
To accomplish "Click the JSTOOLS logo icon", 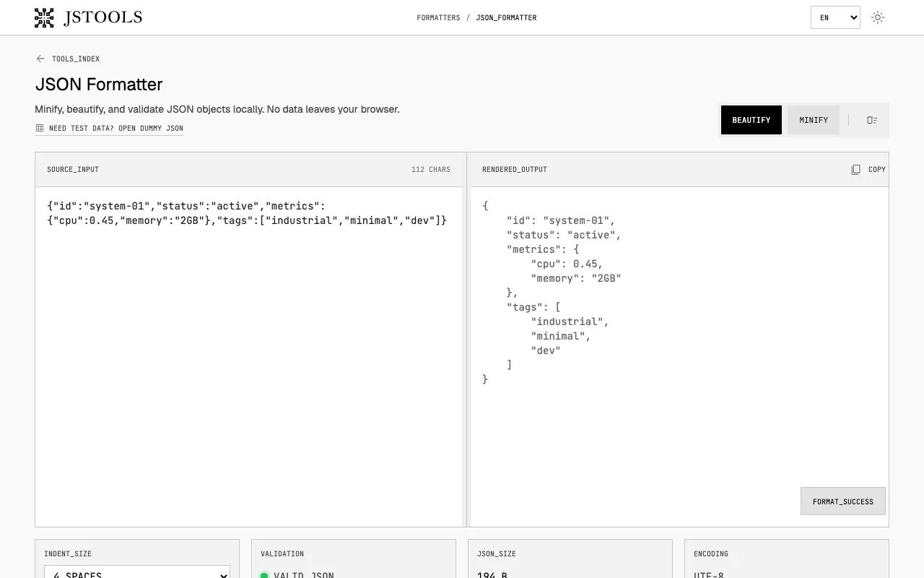I will [44, 17].
